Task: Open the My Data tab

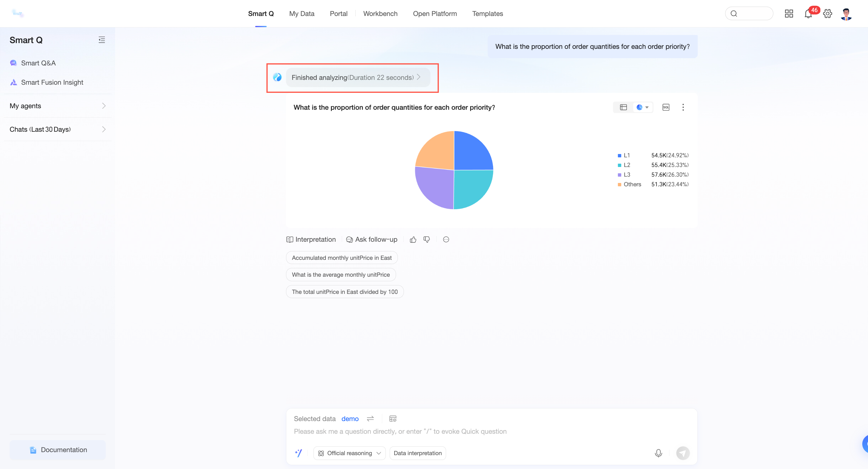Action: point(301,14)
